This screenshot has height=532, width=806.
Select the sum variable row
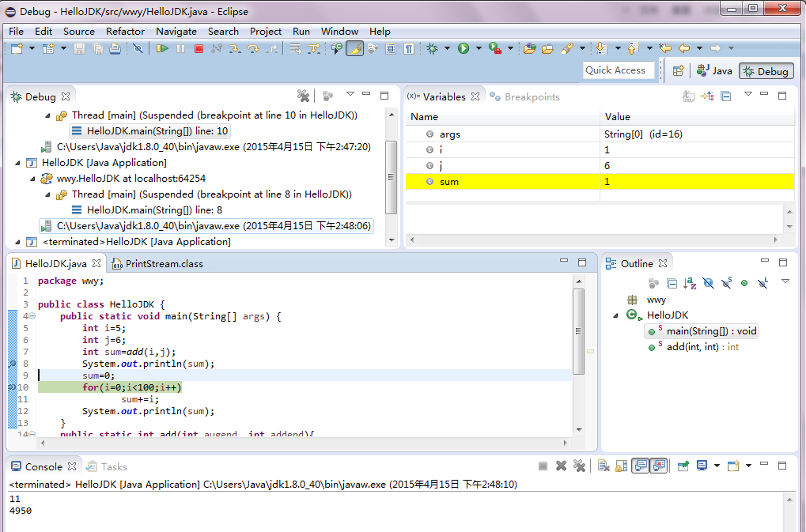pos(600,182)
